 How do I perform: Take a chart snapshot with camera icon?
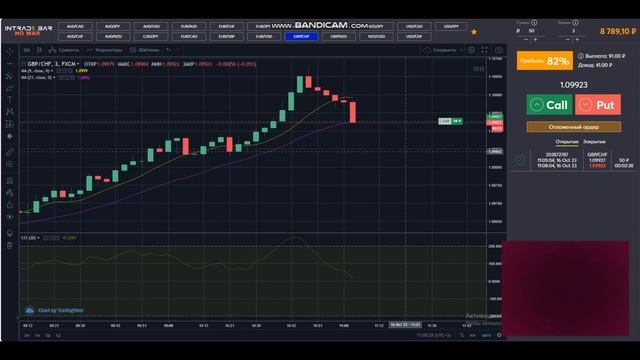pos(499,50)
